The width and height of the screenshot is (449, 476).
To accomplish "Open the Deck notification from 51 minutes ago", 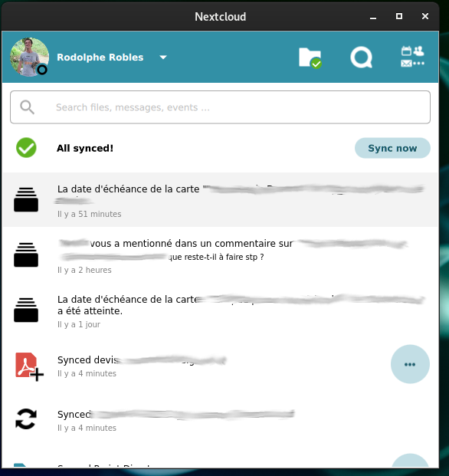I will pyautogui.click(x=220, y=200).
